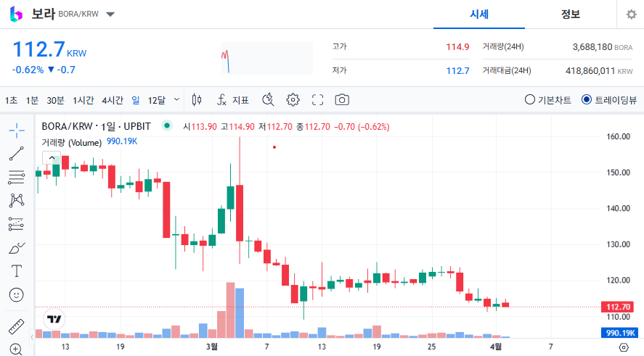The image size is (644, 356).
Task: Select the long position forecasting tool
Action: tap(17, 224)
